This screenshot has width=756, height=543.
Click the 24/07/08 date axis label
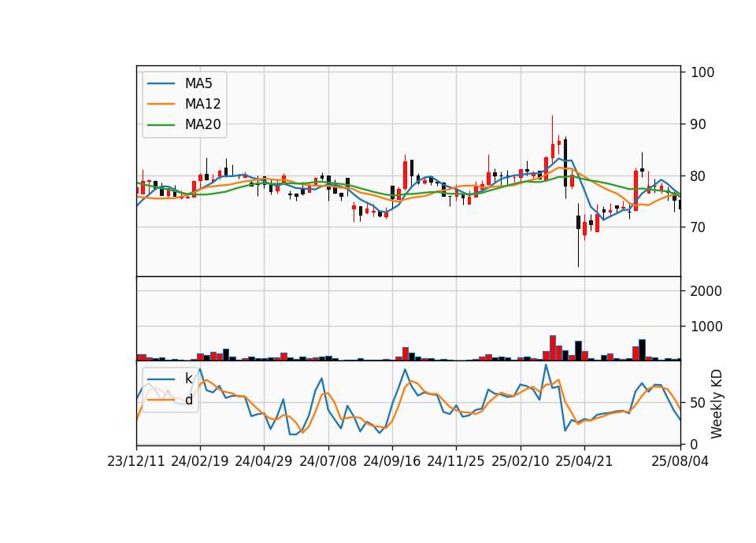click(x=328, y=461)
